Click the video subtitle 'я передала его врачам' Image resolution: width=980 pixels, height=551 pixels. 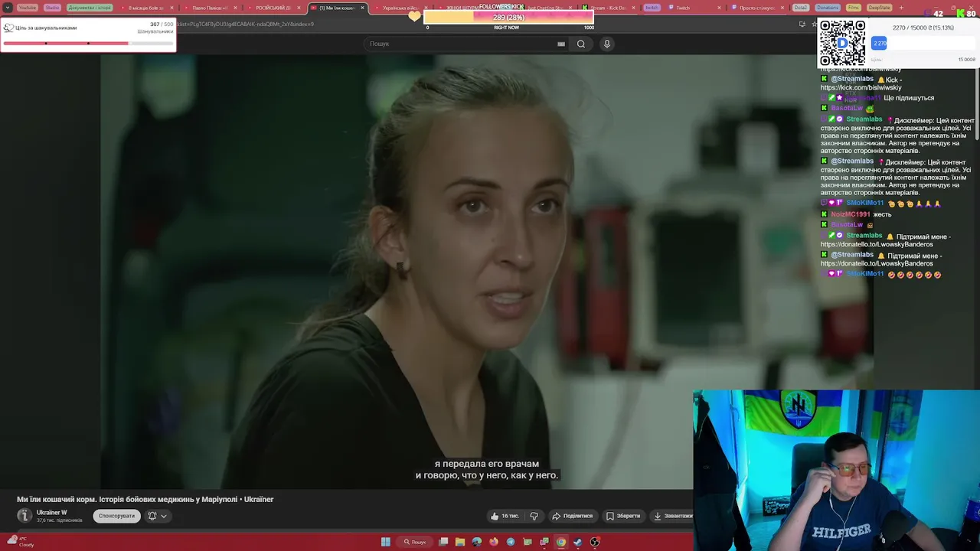pyautogui.click(x=487, y=464)
